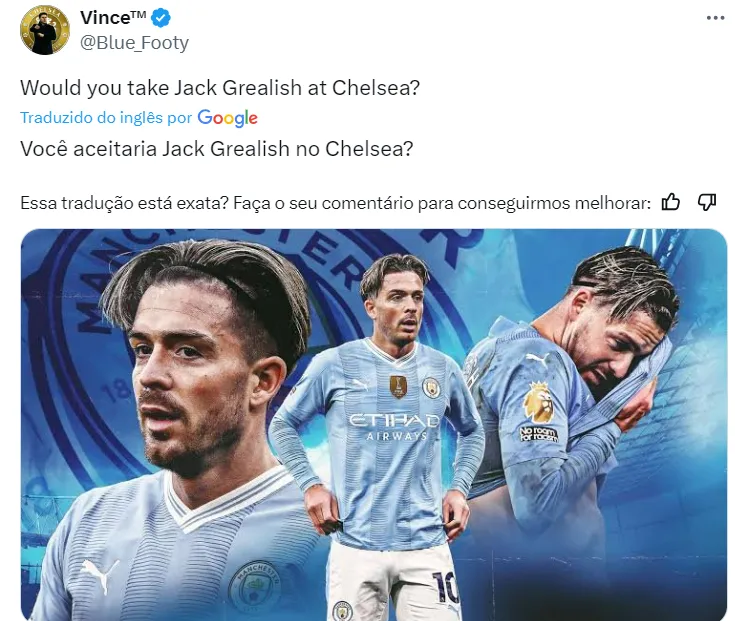The height and width of the screenshot is (621, 735).
Task: Click the number 10 on the shorts
Action: pyautogui.click(x=445, y=586)
